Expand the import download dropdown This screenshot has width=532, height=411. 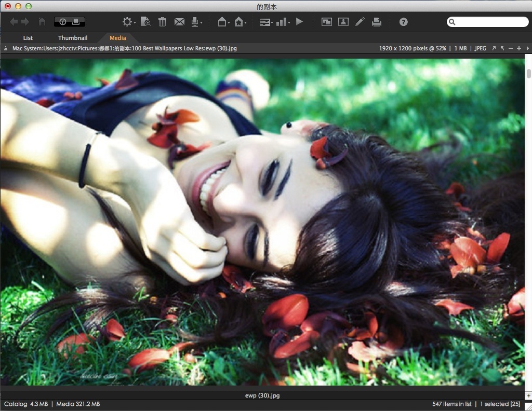(197, 22)
